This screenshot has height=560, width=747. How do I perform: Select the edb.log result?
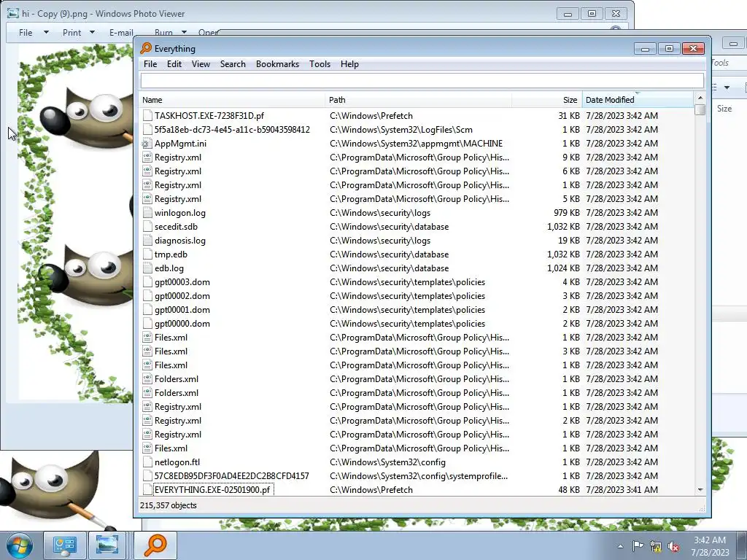169,268
